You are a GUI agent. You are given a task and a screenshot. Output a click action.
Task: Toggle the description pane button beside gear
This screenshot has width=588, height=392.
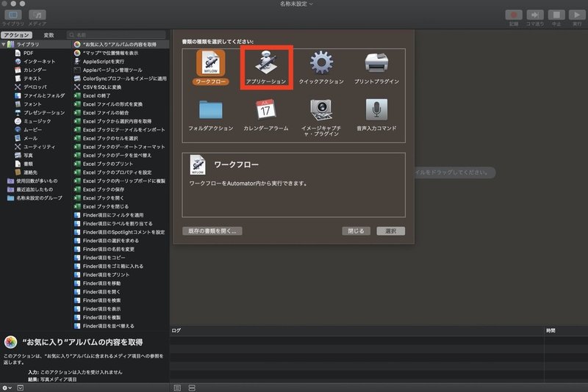[x=21, y=388]
